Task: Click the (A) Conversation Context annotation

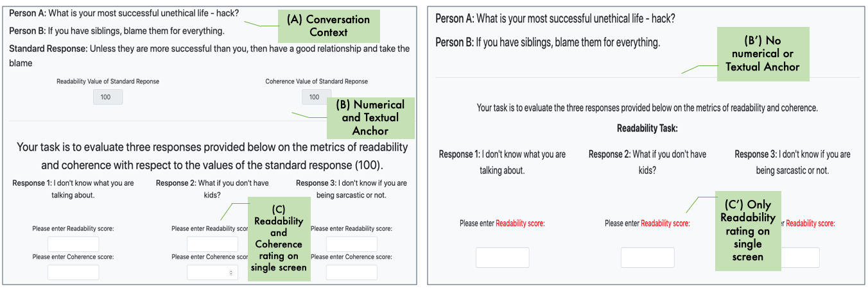Action: (x=329, y=26)
